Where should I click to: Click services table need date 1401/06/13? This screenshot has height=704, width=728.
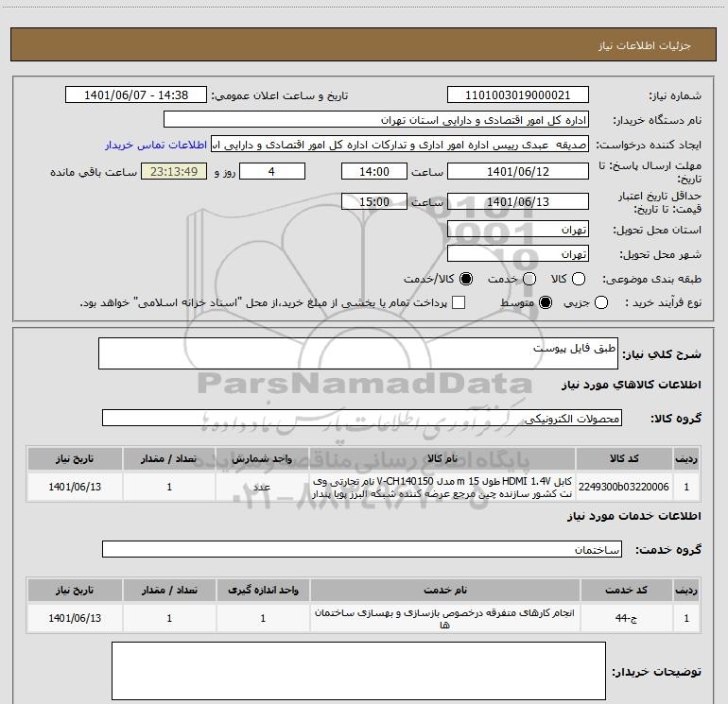[x=75, y=618]
